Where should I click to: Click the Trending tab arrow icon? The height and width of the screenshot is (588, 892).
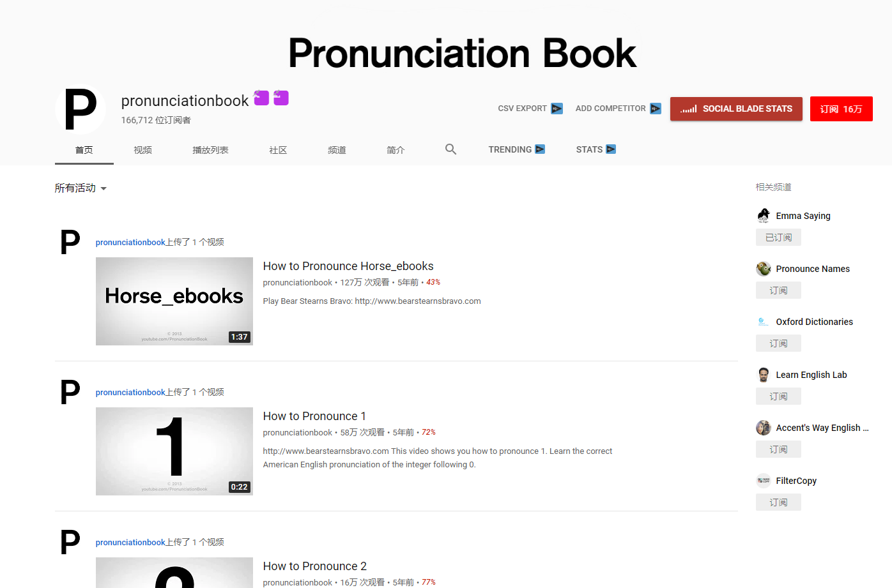point(540,149)
